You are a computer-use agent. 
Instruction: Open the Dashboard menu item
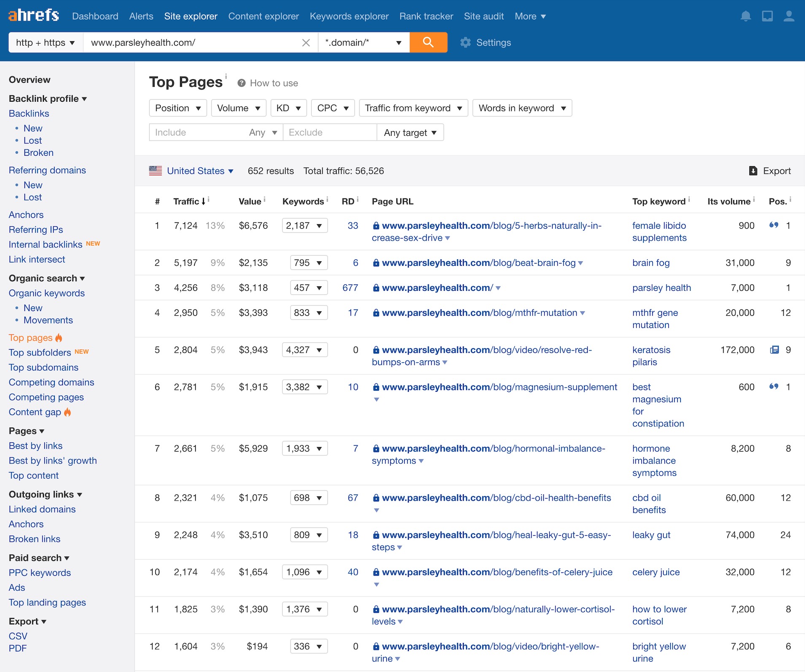click(x=95, y=16)
